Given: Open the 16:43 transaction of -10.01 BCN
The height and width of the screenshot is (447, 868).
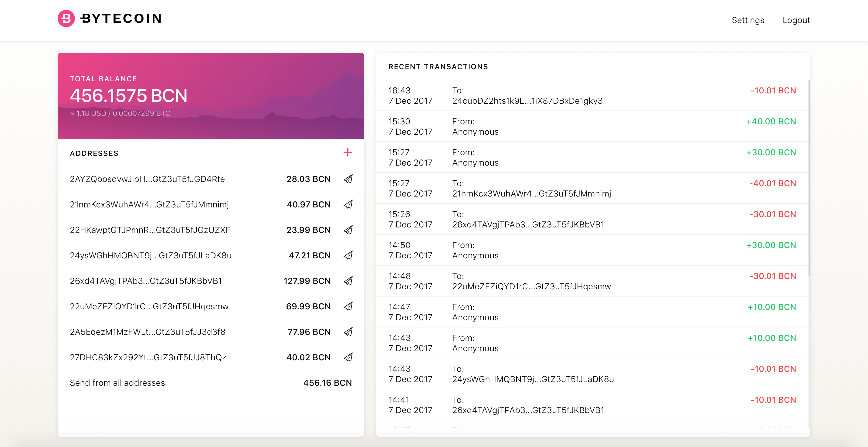Looking at the screenshot, I should 592,96.
